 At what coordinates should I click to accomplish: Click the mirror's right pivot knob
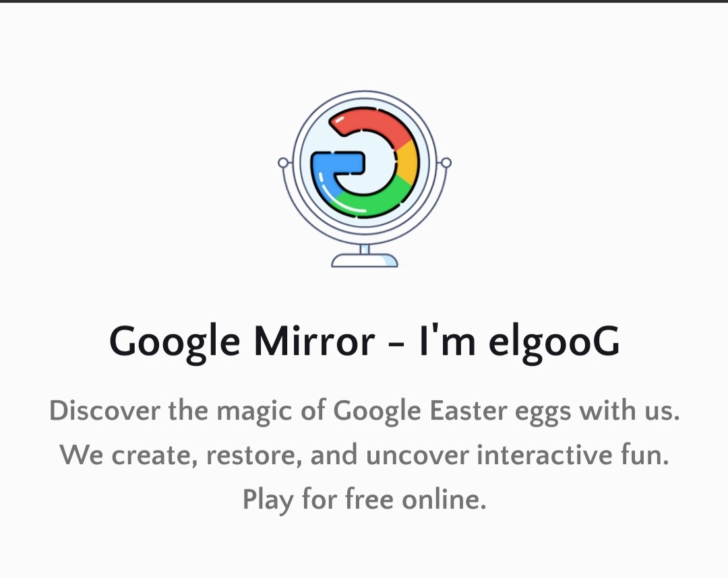[446, 163]
